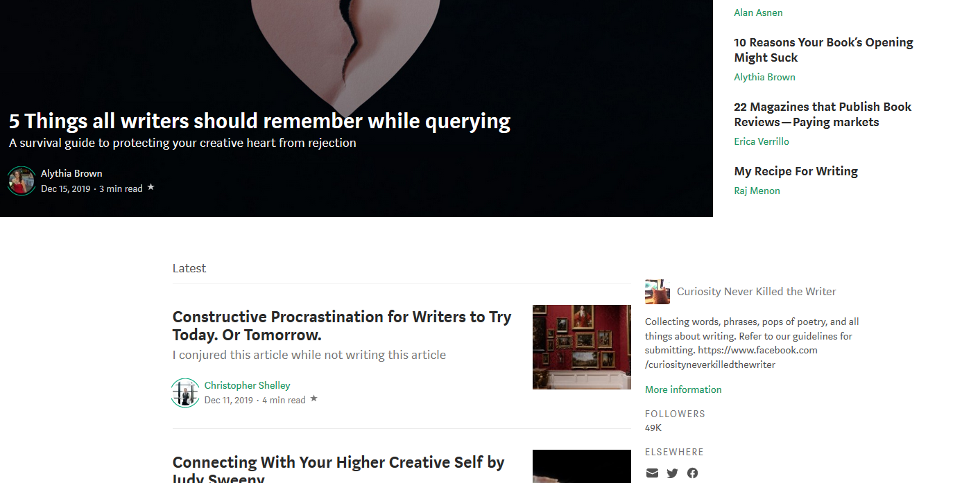Open the Facebook icon under Elsewhere
Image resolution: width=980 pixels, height=483 pixels.
pyautogui.click(x=692, y=473)
